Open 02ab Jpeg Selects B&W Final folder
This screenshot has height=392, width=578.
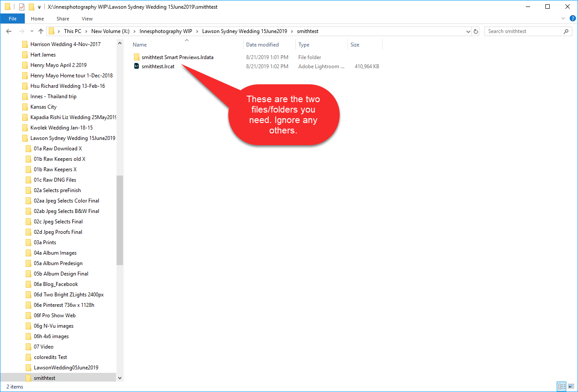[67, 211]
